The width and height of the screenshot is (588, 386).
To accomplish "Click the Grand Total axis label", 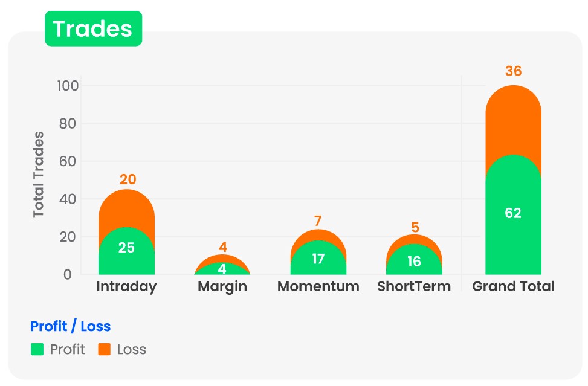I will [513, 286].
